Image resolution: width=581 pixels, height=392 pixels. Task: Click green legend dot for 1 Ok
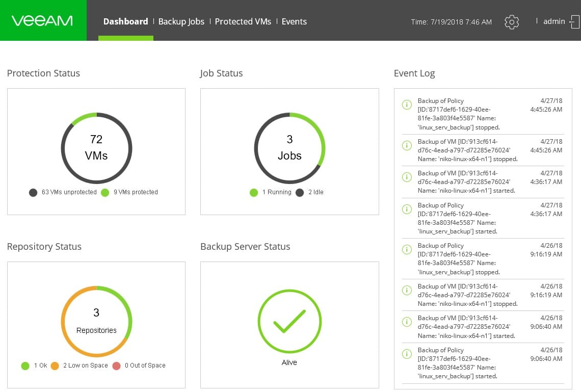(x=25, y=366)
